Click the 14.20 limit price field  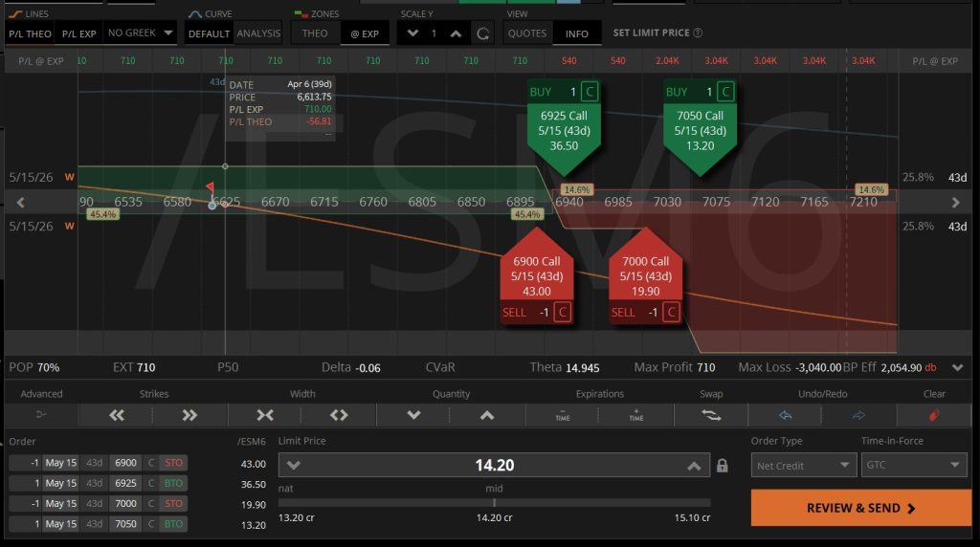494,465
